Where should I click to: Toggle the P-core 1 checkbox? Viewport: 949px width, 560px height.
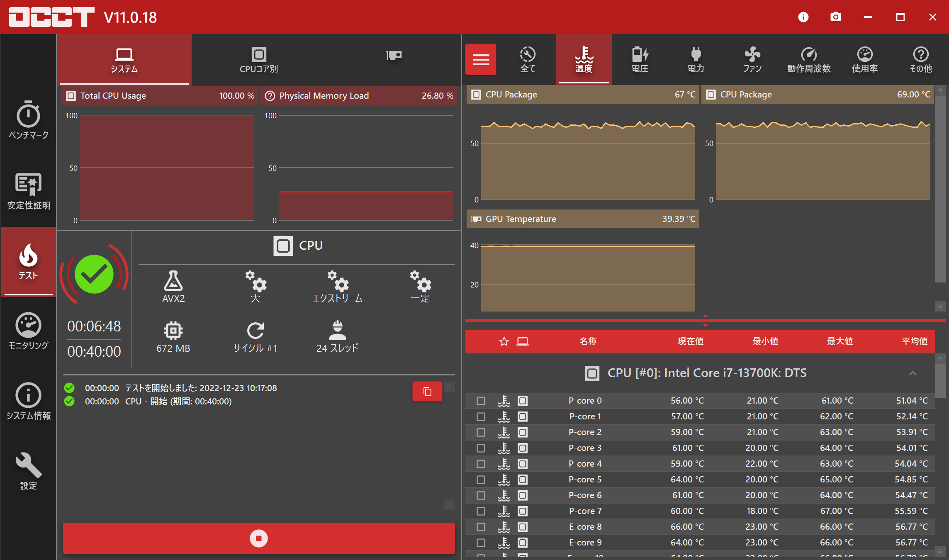[x=481, y=416]
